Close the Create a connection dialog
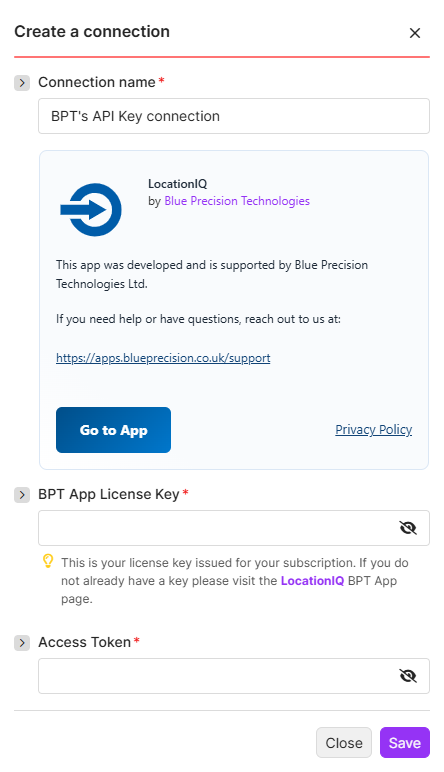 point(415,33)
